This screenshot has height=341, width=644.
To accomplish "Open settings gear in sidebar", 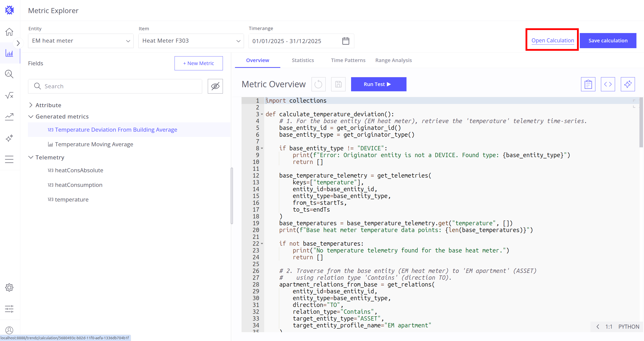I will tap(9, 287).
